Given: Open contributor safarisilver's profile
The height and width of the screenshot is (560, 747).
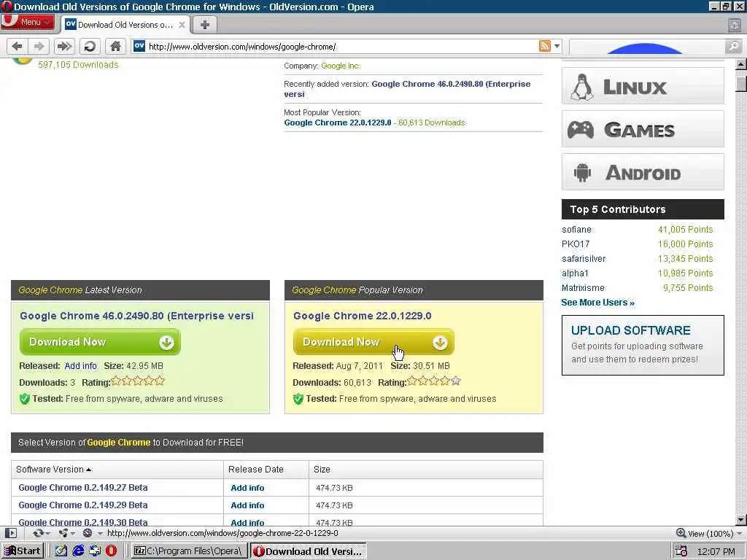Looking at the screenshot, I should (x=584, y=259).
